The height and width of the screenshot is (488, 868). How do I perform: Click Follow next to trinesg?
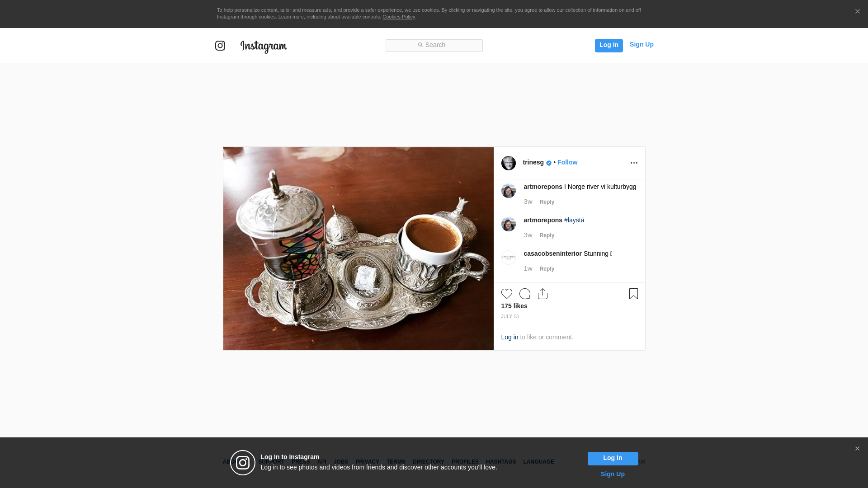(567, 162)
